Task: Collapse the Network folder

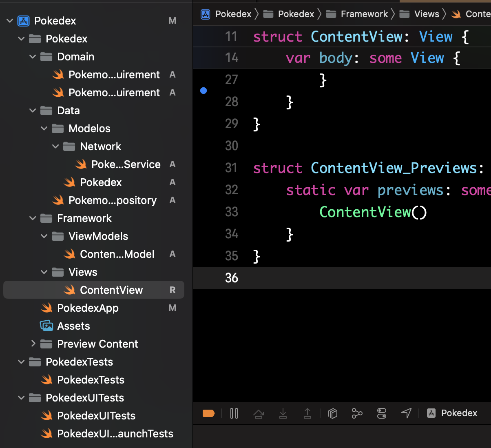Action: [x=56, y=146]
